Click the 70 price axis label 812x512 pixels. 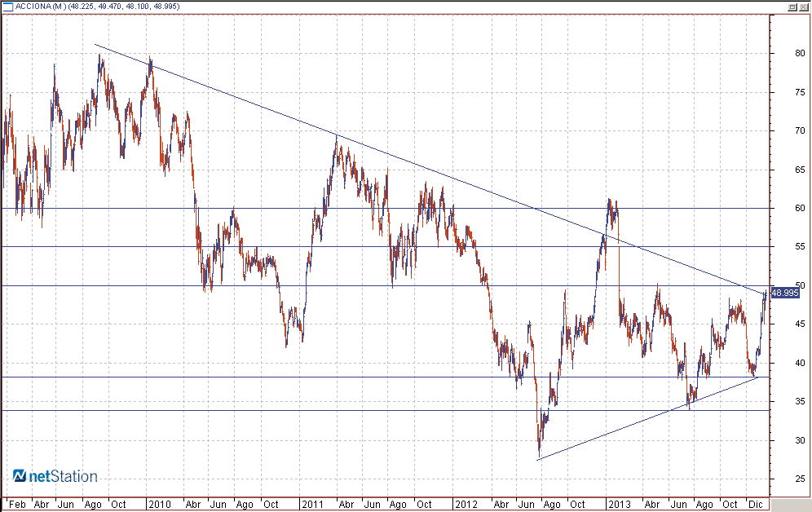[x=800, y=131]
